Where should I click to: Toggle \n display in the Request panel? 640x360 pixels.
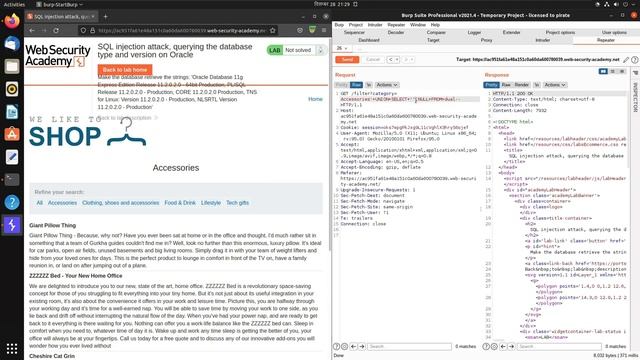[369, 85]
